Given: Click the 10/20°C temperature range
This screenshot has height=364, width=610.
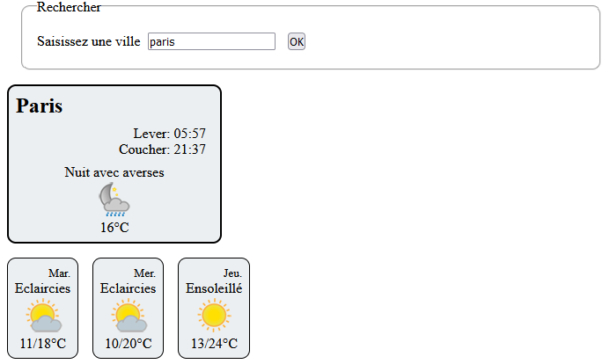Looking at the screenshot, I should pyautogui.click(x=129, y=344).
